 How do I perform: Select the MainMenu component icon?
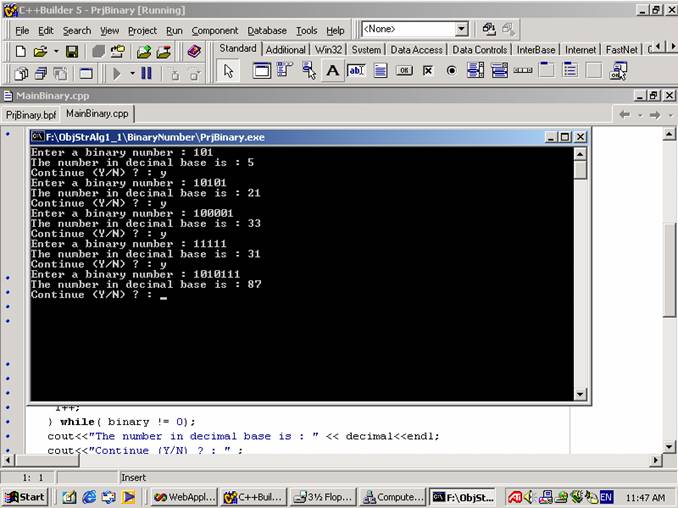tap(284, 71)
